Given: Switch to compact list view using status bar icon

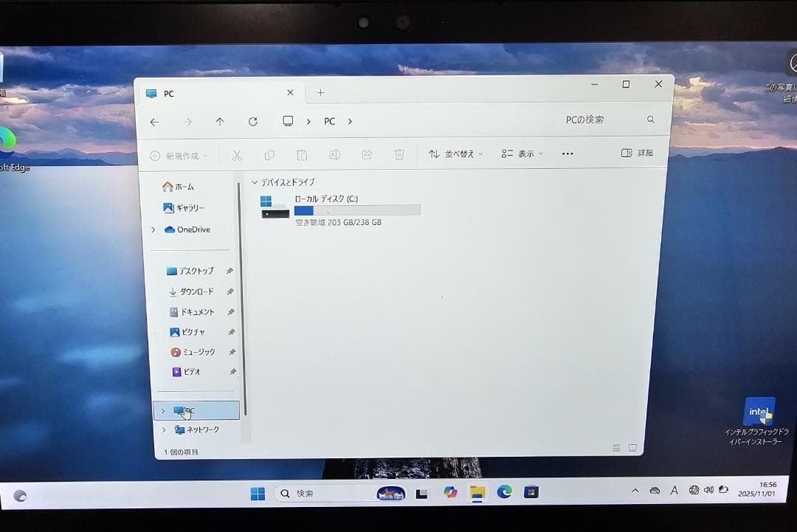Looking at the screenshot, I should click(615, 447).
